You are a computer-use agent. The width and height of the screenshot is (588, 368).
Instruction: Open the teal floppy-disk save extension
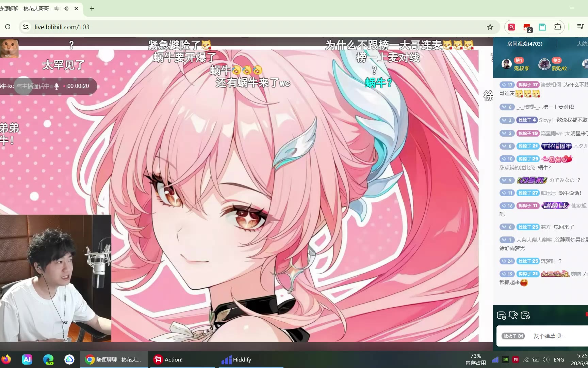click(542, 27)
